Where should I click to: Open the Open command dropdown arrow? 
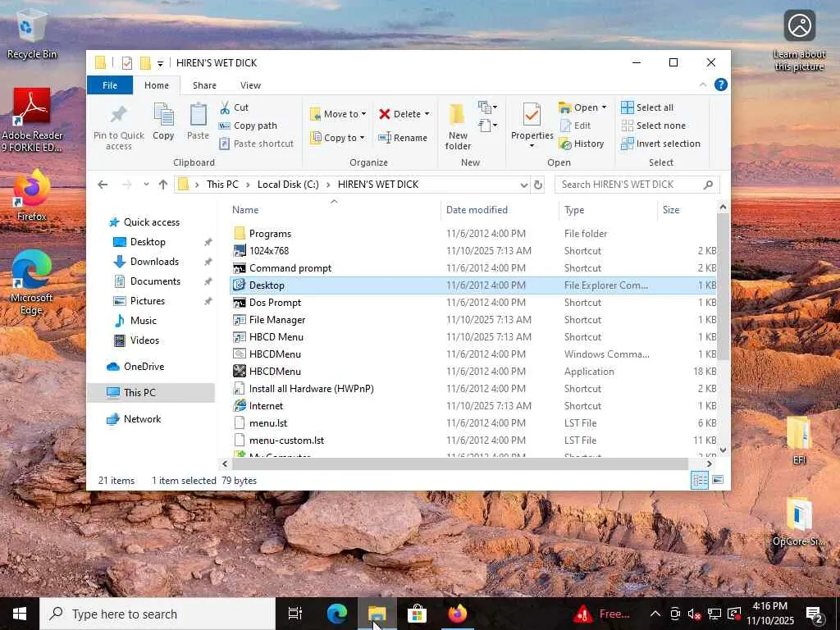tap(605, 107)
